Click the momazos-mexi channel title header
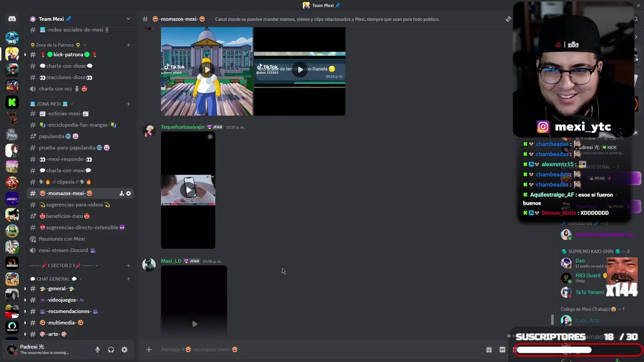This screenshot has height=362, width=644. (179, 19)
